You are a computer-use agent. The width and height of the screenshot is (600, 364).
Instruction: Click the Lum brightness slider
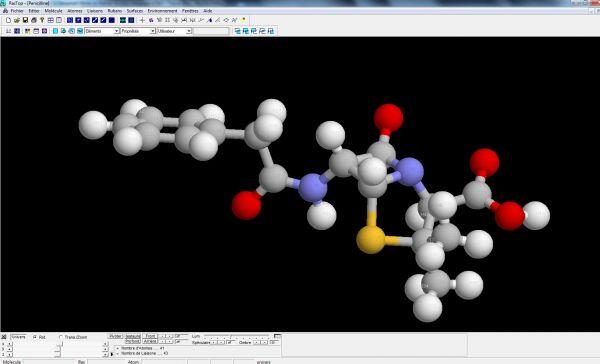[x=236, y=336]
